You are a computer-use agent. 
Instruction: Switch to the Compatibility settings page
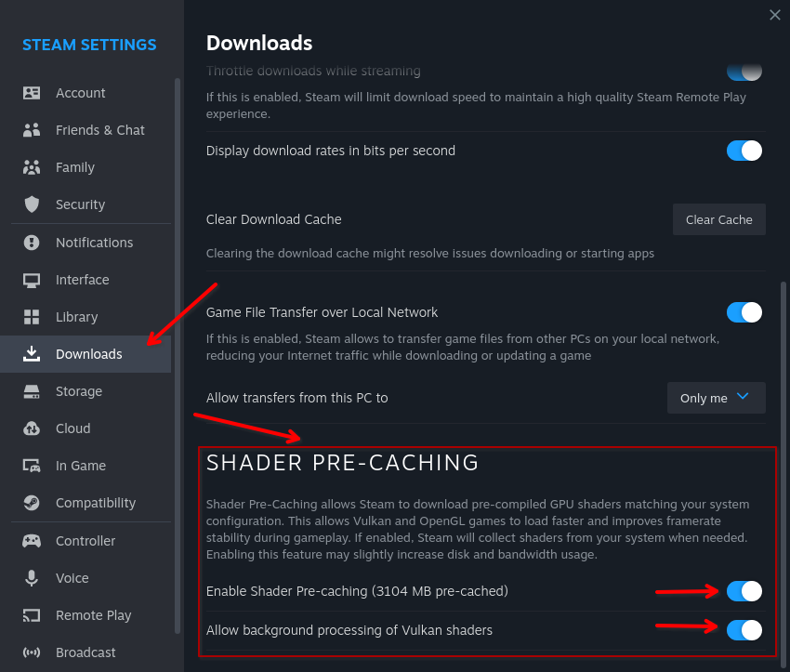click(x=95, y=503)
